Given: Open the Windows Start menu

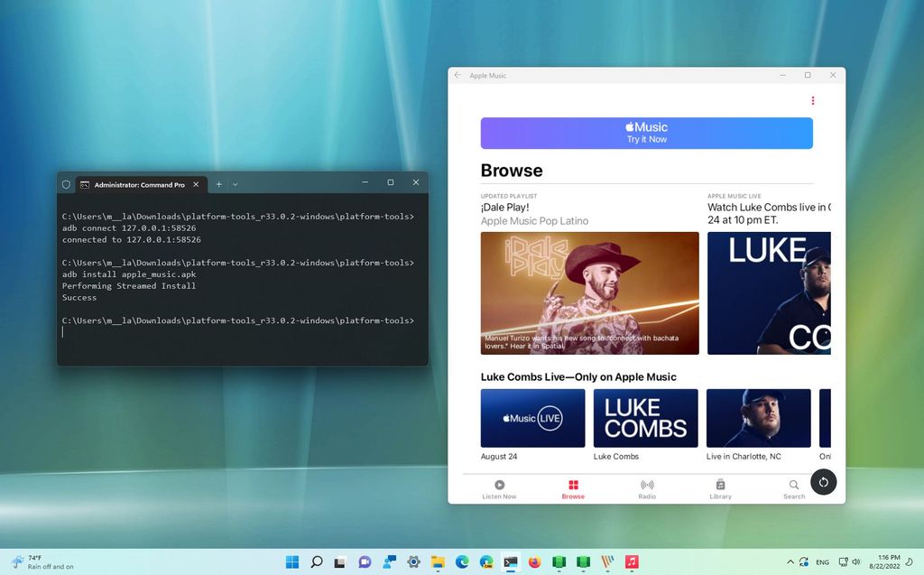Looking at the screenshot, I should point(291,561).
